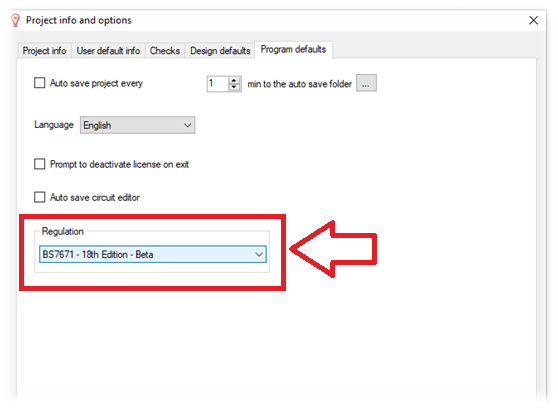Open the User default info tab
Image resolution: width=558 pixels, height=409 pixels.
108,51
